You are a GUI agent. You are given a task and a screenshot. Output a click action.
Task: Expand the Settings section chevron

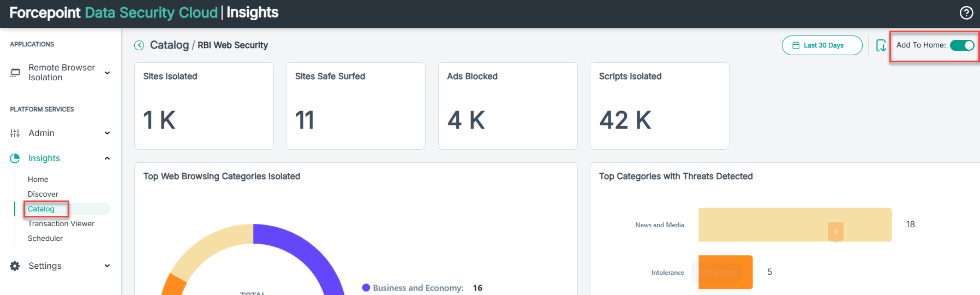click(107, 266)
